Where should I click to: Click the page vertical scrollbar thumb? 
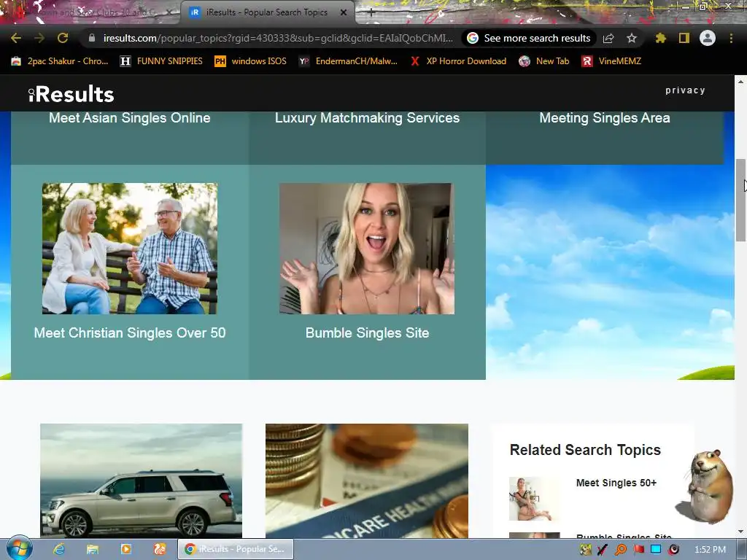[740, 200]
